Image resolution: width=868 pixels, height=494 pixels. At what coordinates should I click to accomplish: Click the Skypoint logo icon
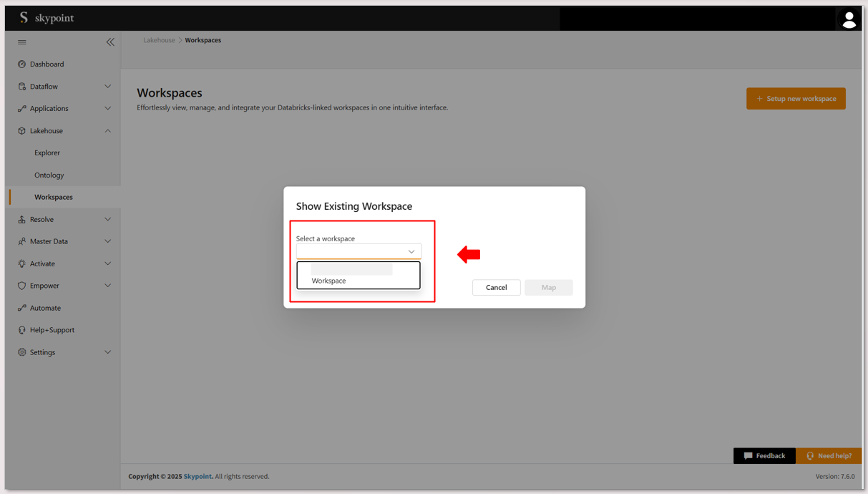[x=24, y=18]
